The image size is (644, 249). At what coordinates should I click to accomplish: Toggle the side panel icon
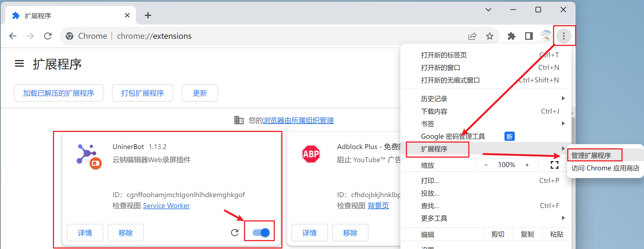pyautogui.click(x=529, y=36)
